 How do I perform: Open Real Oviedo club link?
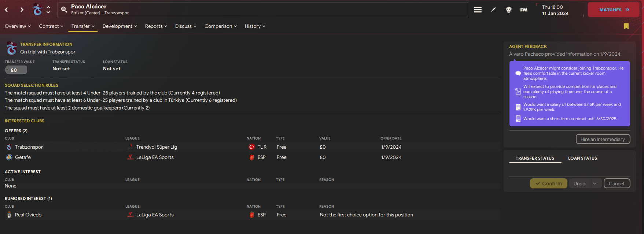(28, 215)
